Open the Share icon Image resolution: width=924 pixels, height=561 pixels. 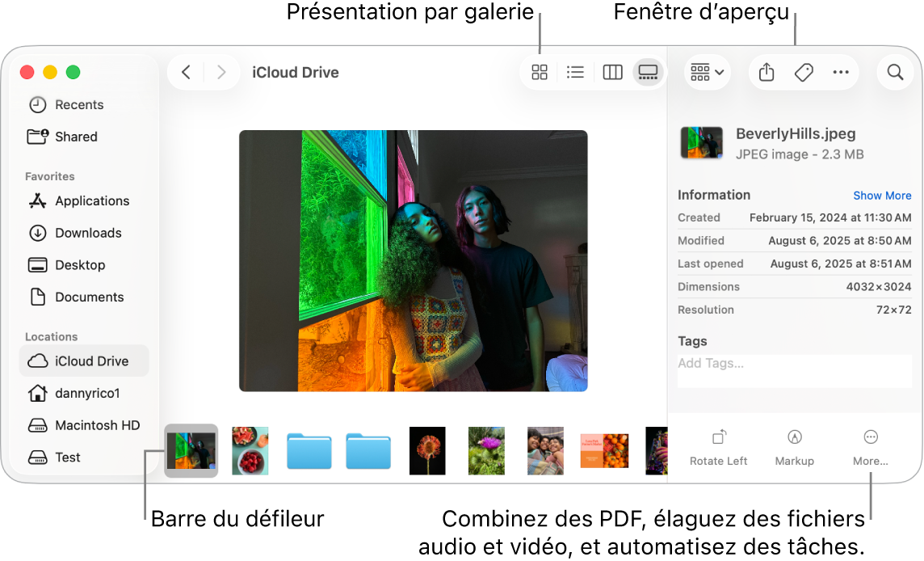pos(766,72)
